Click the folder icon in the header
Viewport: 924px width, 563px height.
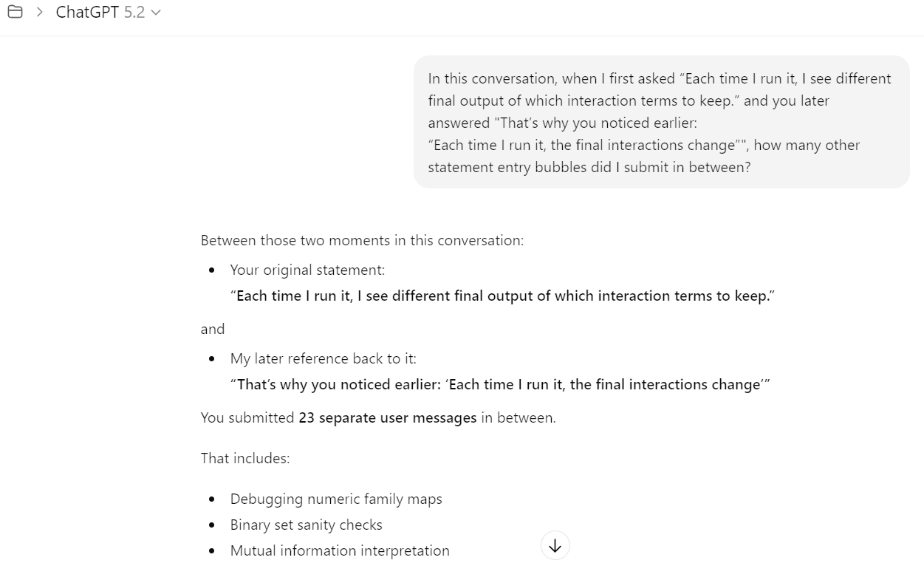[15, 13]
